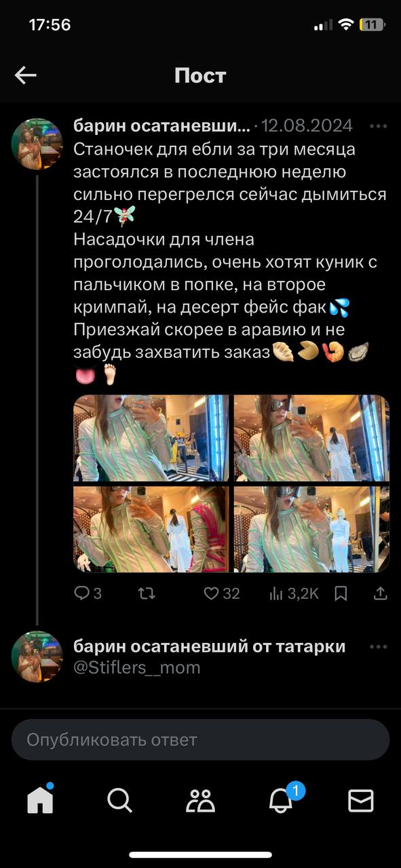Open the @Stiflers__mom profile handle
Image resolution: width=401 pixels, height=868 pixels.
click(137, 667)
